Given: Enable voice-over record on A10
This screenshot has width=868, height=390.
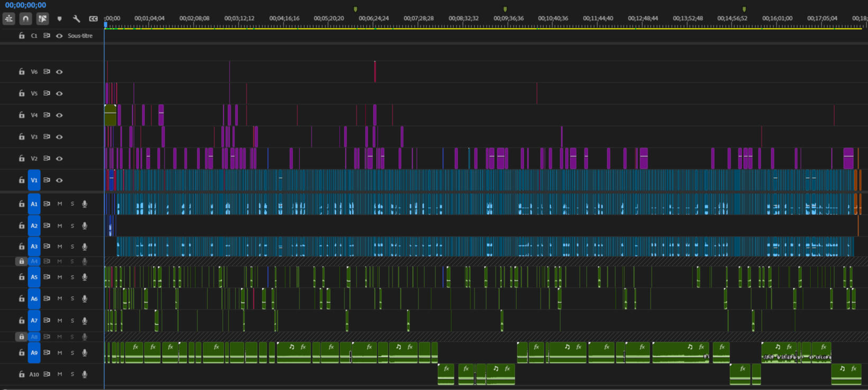Looking at the screenshot, I should 85,374.
